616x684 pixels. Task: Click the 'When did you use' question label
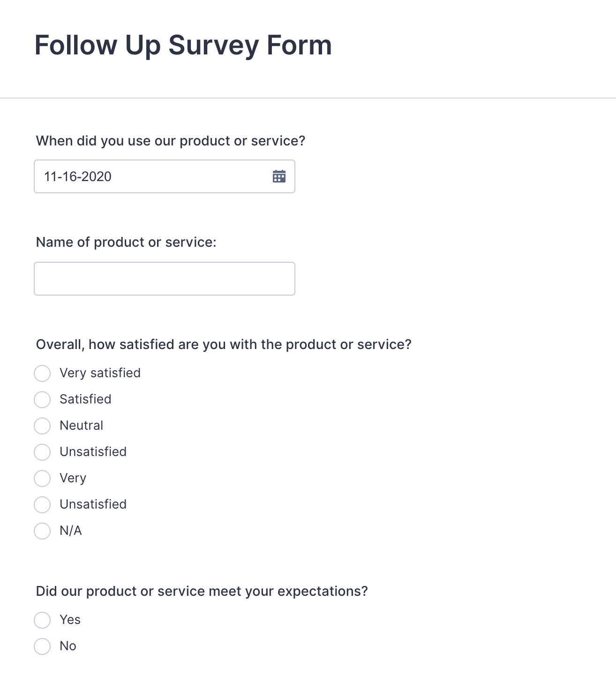171,141
